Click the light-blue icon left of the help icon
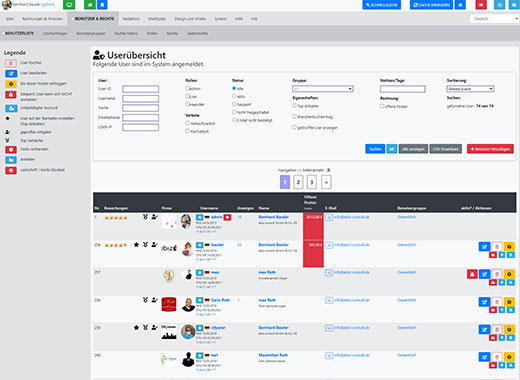This screenshot has width=520, height=380. 499,5
